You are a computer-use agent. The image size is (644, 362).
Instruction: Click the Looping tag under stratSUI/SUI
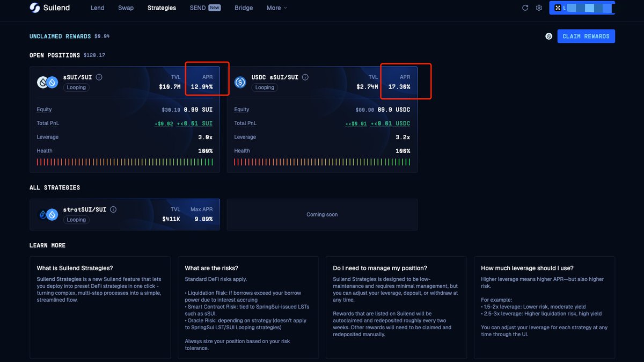pos(76,220)
